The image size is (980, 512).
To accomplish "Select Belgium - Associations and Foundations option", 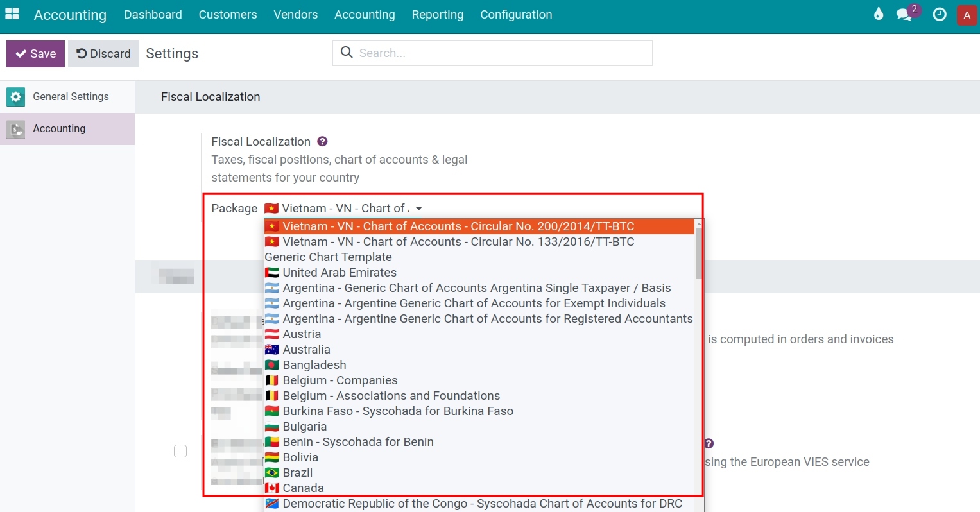I will [479, 396].
